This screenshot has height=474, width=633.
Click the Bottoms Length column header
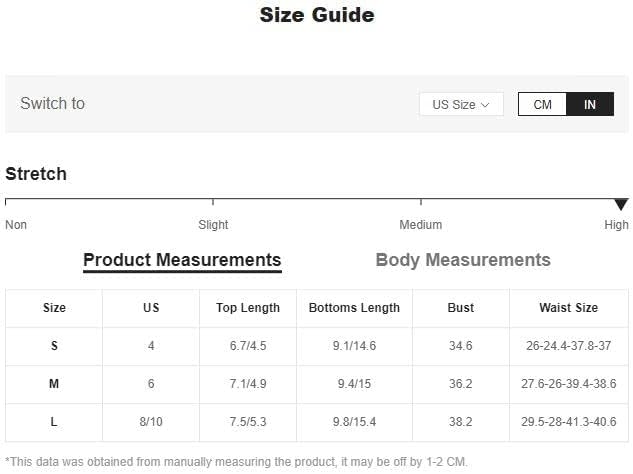[x=354, y=308]
